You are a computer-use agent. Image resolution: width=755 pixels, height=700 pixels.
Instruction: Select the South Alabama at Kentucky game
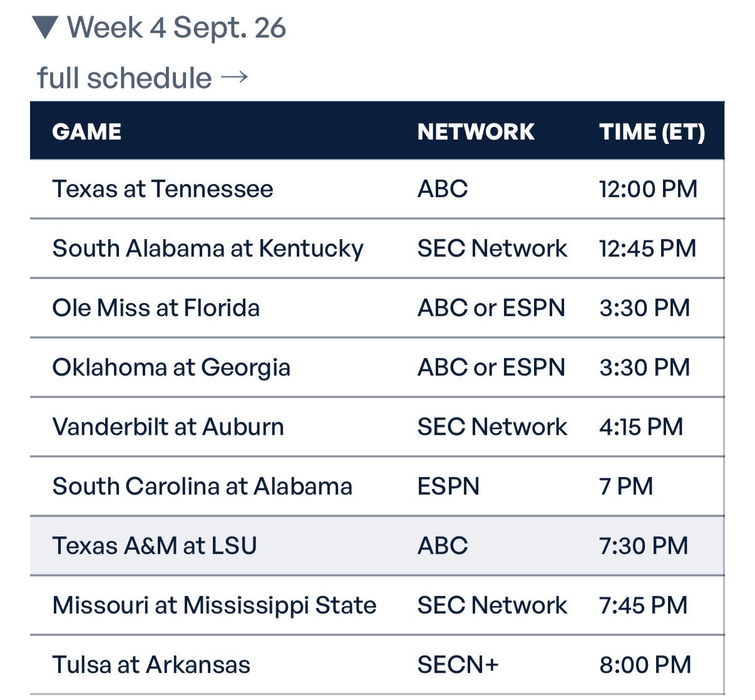click(377, 249)
